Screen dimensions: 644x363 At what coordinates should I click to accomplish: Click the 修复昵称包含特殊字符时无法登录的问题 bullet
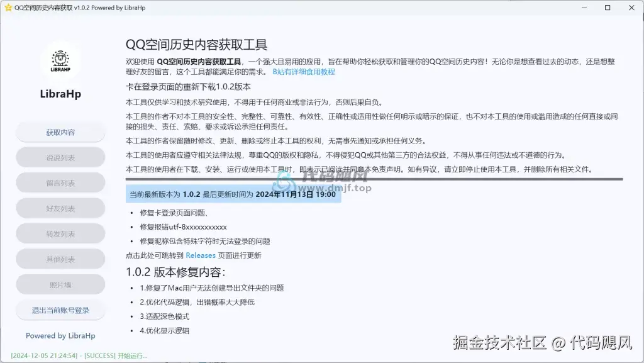point(205,241)
